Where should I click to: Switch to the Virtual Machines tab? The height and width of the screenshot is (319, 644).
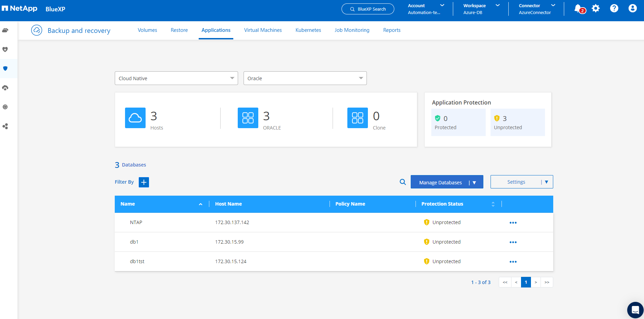click(263, 30)
